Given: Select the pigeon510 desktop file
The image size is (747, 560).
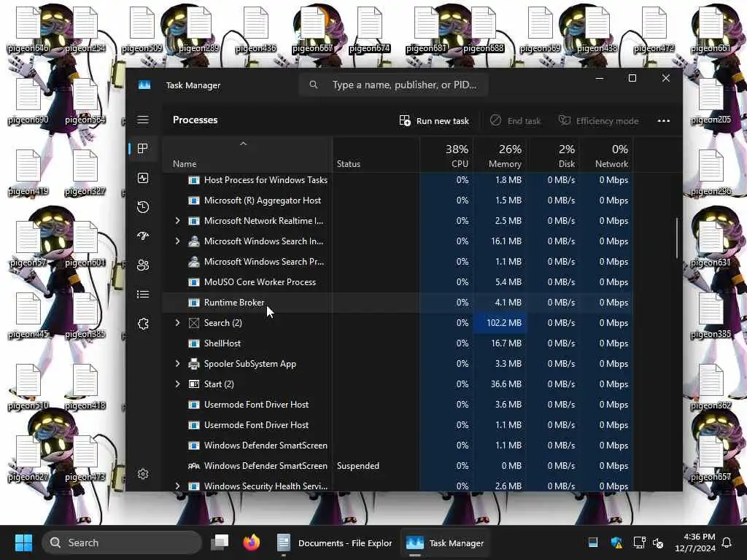Looking at the screenshot, I should point(28,386).
